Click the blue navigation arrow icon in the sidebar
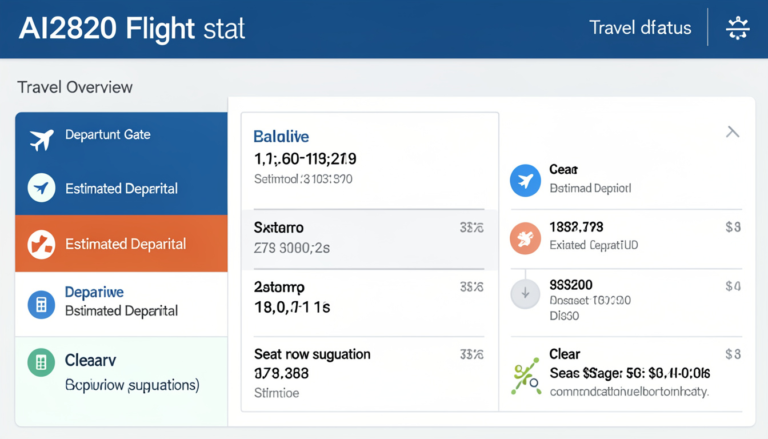The width and height of the screenshot is (768, 439). tap(42, 187)
